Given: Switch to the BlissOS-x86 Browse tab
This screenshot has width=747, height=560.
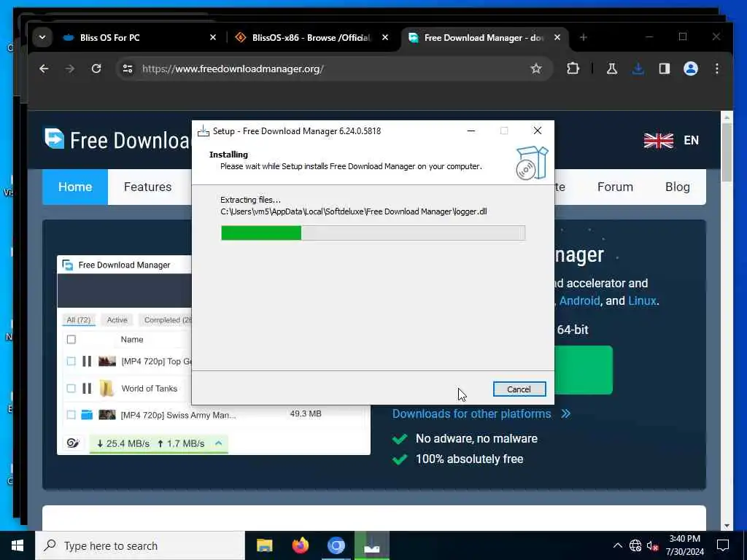Looking at the screenshot, I should [x=311, y=38].
